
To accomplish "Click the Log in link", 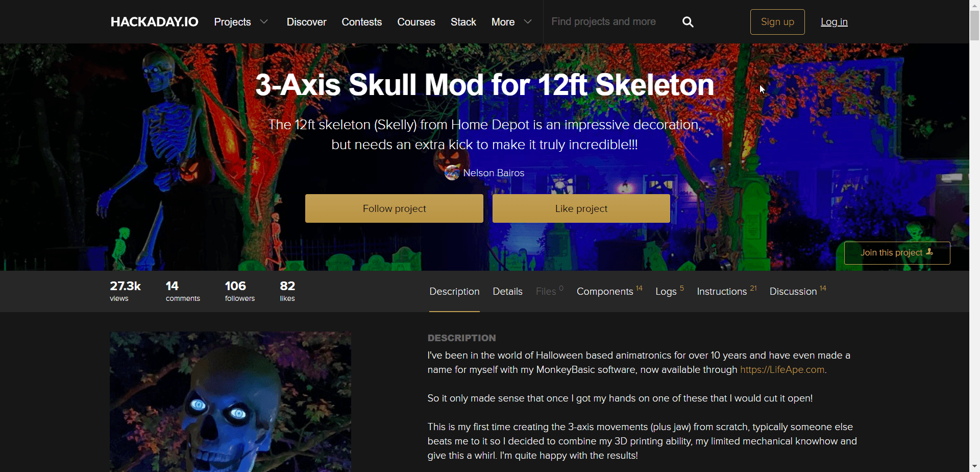I will click(x=834, y=22).
